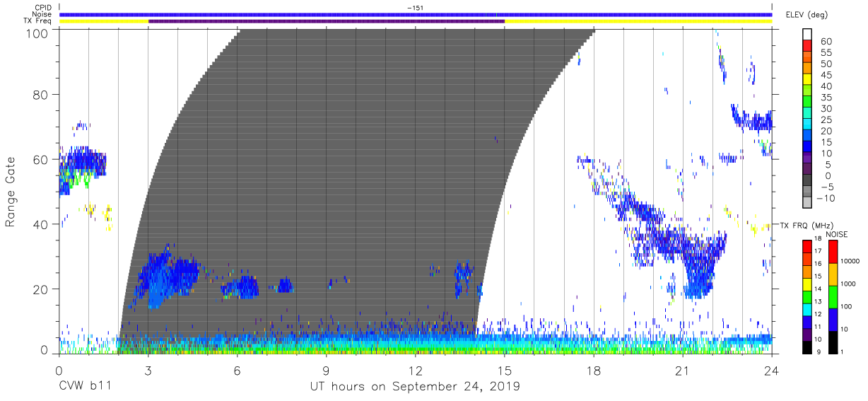Click the ELEV (deg) colorbar title
This screenshot has width=868, height=401.
coord(807,15)
